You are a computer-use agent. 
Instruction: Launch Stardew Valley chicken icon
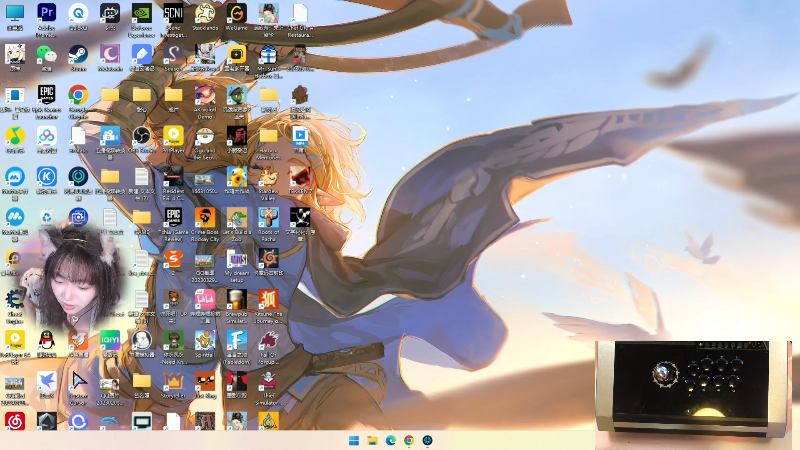(x=268, y=177)
